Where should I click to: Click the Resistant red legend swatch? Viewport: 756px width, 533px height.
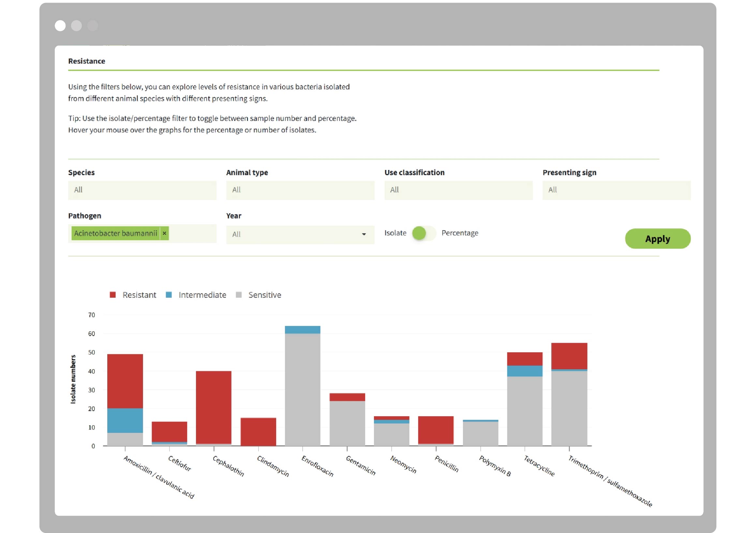(x=112, y=295)
